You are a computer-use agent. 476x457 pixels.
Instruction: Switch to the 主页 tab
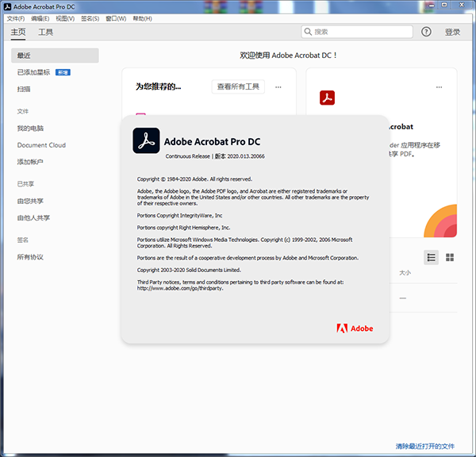18,32
